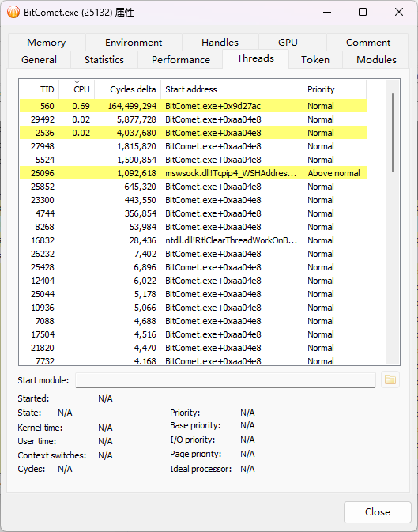This screenshot has height=532, width=418.
Task: Switch to the Modules tab
Action: (x=376, y=60)
